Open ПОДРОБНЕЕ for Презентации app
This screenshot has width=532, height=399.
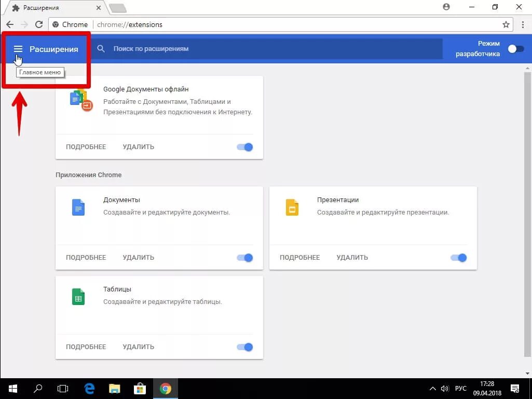299,257
